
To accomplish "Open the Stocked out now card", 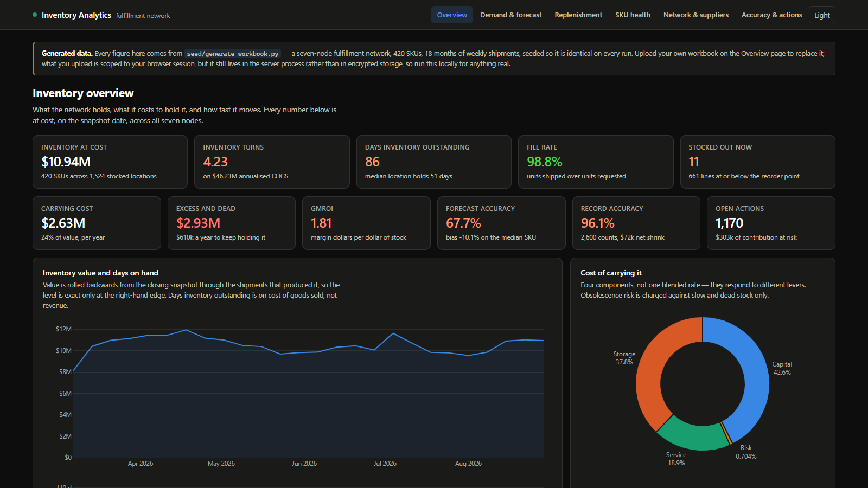I will [x=757, y=162].
